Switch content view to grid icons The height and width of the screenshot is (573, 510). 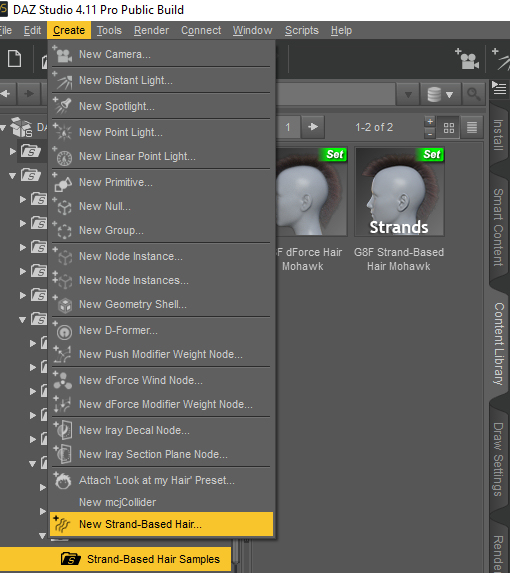449,128
